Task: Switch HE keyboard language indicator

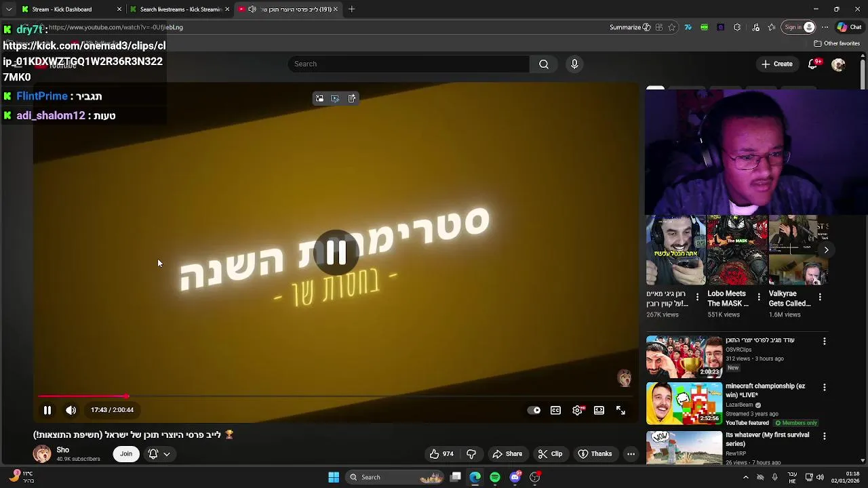Action: tap(792, 477)
